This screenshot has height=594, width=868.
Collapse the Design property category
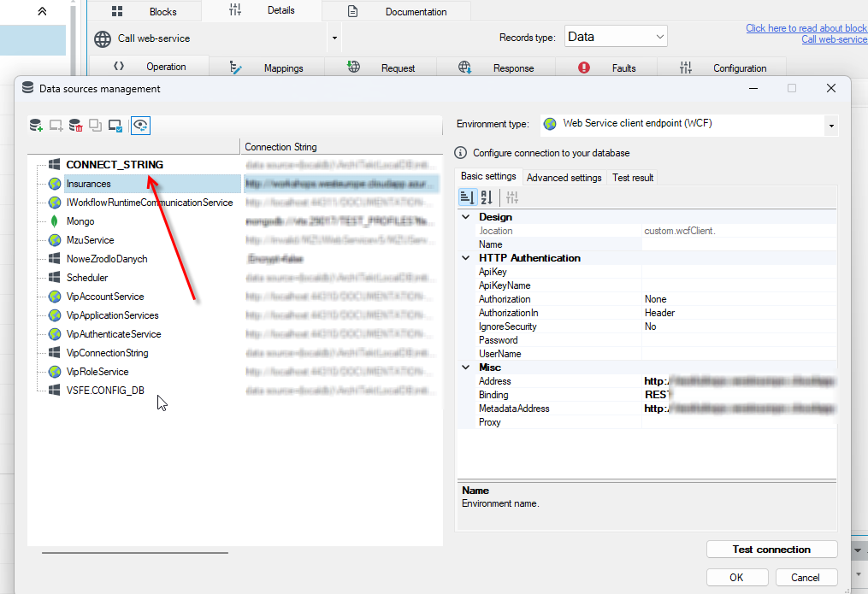tap(466, 217)
